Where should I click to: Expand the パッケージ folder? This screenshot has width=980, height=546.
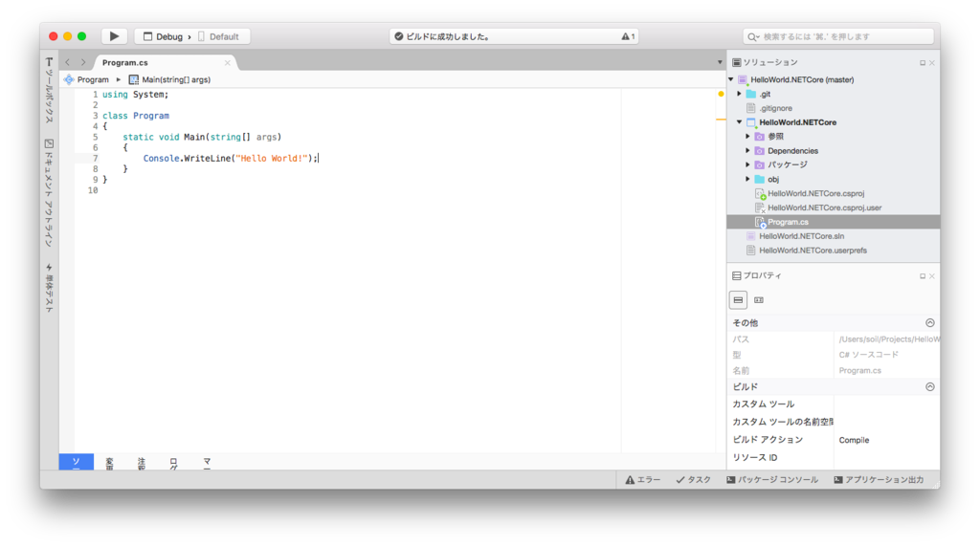[747, 164]
